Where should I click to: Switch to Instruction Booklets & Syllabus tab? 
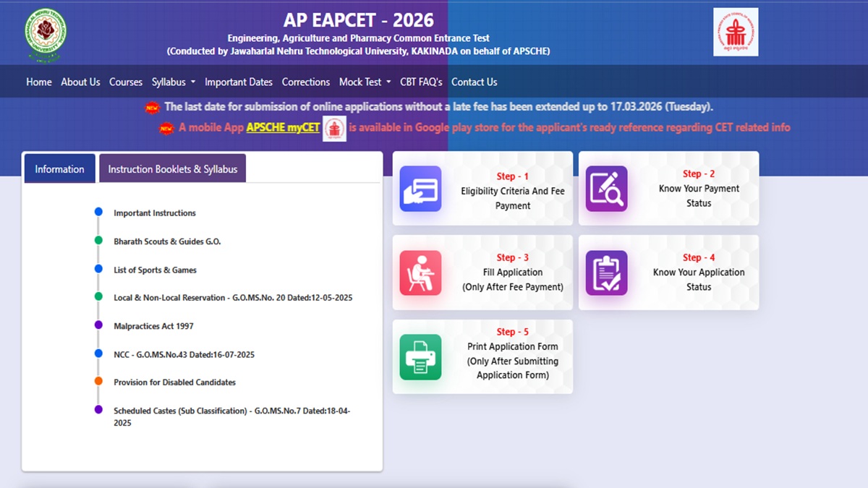(x=172, y=169)
